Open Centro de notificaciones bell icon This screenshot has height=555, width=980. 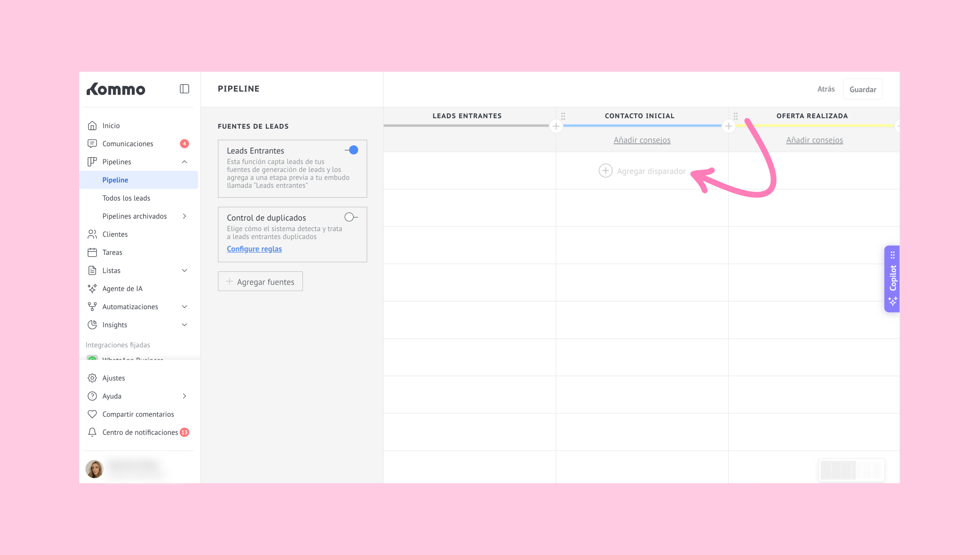[92, 432]
